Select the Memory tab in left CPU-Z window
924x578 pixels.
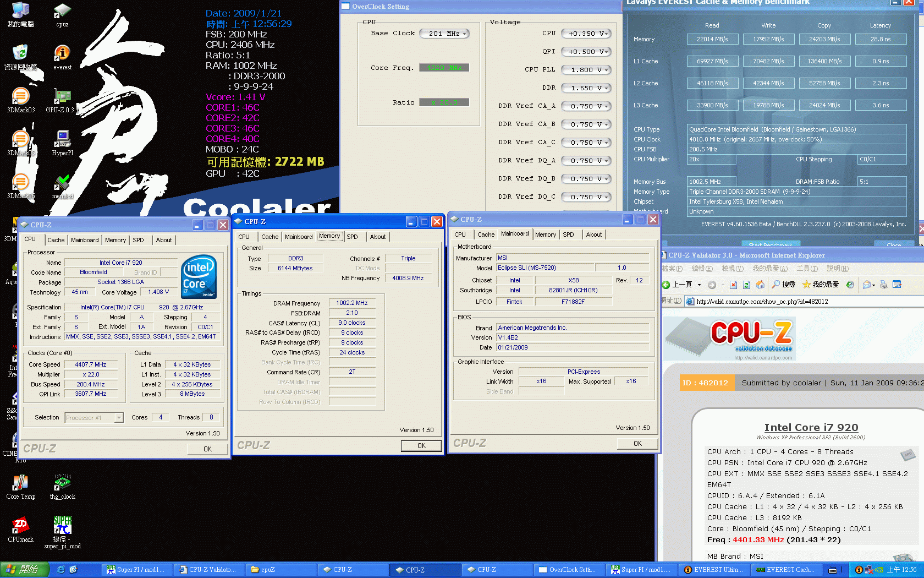116,240
